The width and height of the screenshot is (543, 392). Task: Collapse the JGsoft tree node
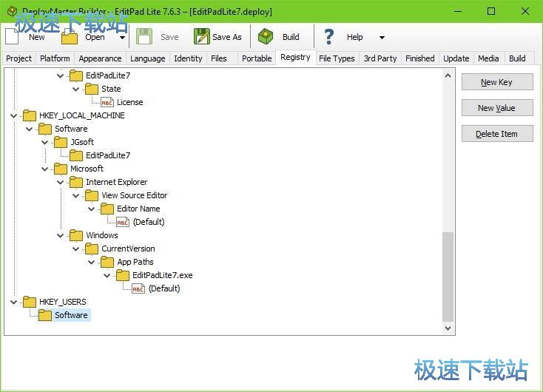click(44, 142)
